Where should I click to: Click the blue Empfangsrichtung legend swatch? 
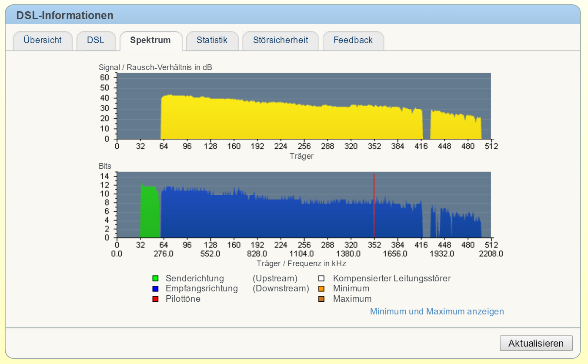point(156,289)
